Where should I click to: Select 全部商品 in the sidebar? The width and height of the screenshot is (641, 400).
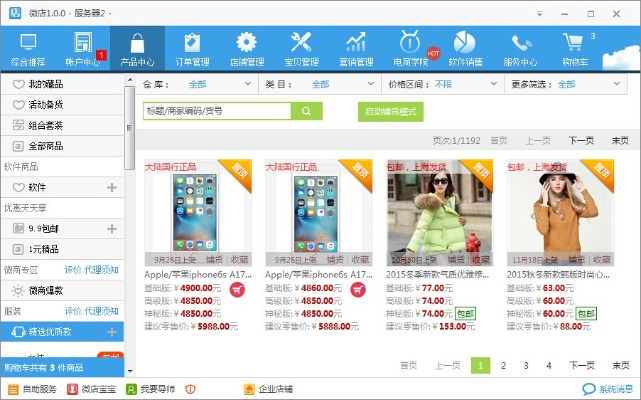click(62, 146)
